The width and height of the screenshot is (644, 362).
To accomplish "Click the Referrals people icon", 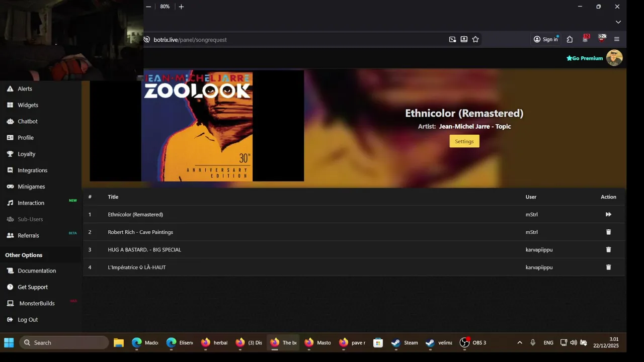I will point(10,235).
